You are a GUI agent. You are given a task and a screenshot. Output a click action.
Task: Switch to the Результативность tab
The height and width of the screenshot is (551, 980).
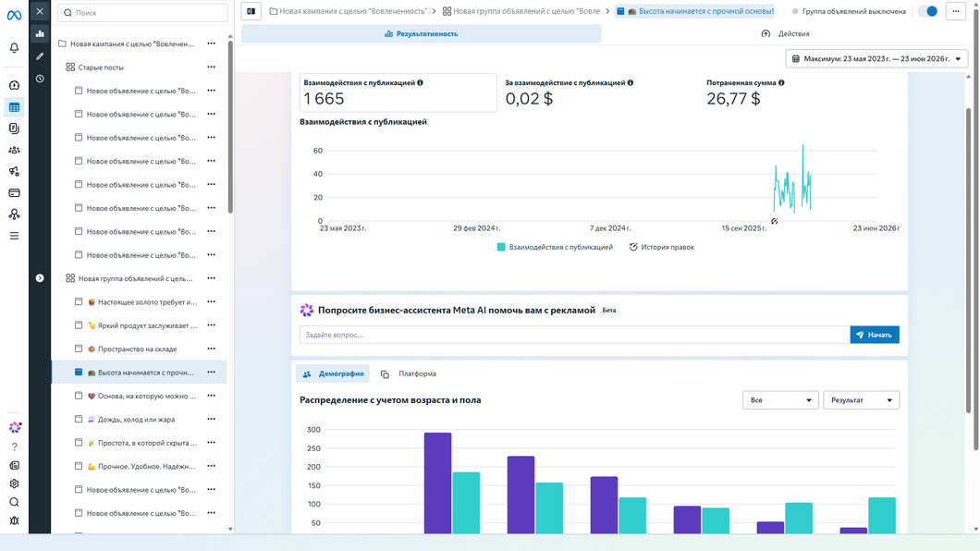[x=421, y=33]
